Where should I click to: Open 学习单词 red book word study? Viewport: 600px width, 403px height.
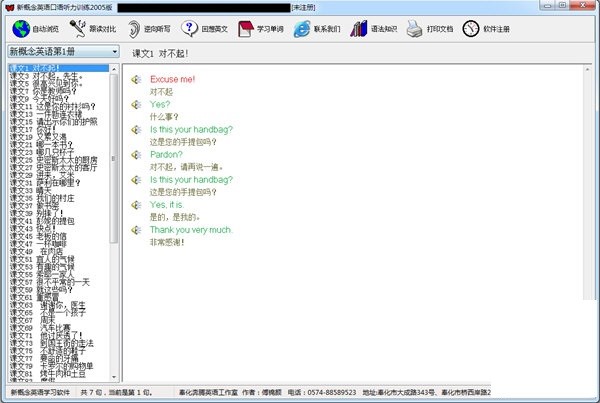coord(246,29)
